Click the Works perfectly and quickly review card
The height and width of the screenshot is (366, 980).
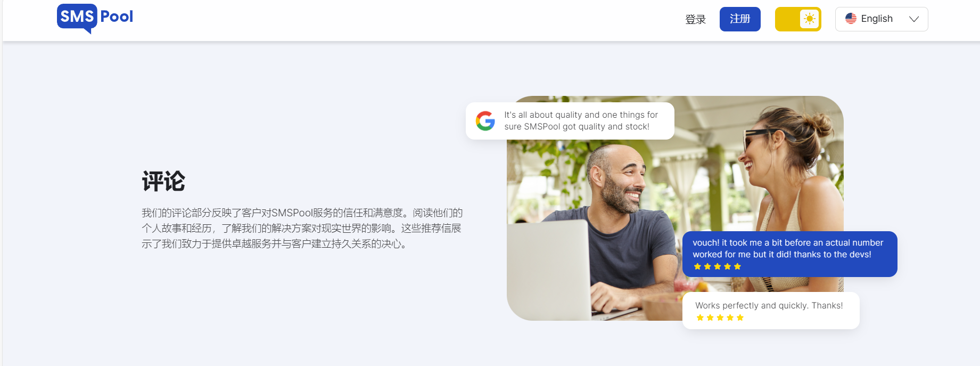point(771,311)
